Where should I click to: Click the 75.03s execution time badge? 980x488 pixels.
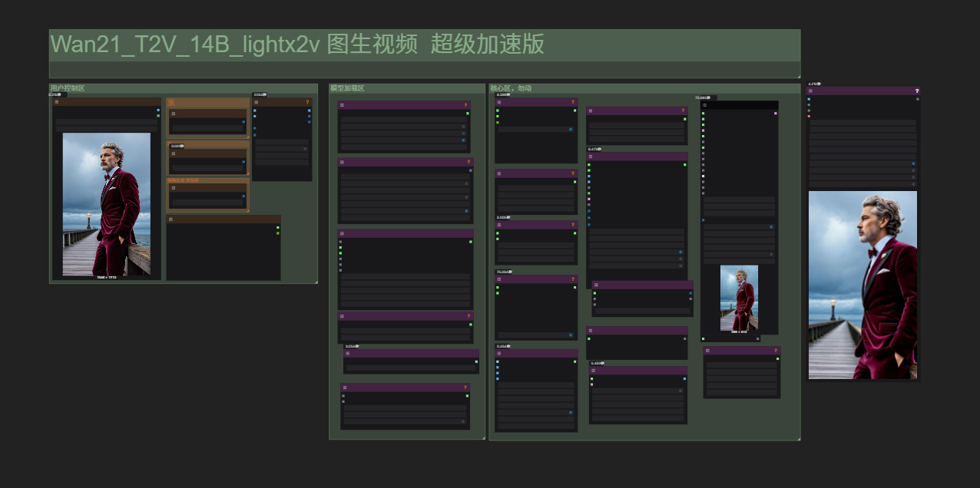(x=504, y=272)
